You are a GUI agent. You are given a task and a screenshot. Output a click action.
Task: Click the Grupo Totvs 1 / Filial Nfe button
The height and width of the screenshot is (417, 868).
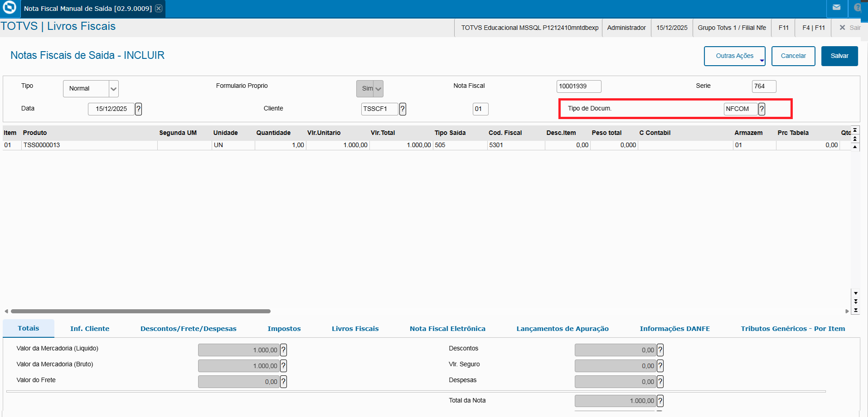pyautogui.click(x=732, y=28)
